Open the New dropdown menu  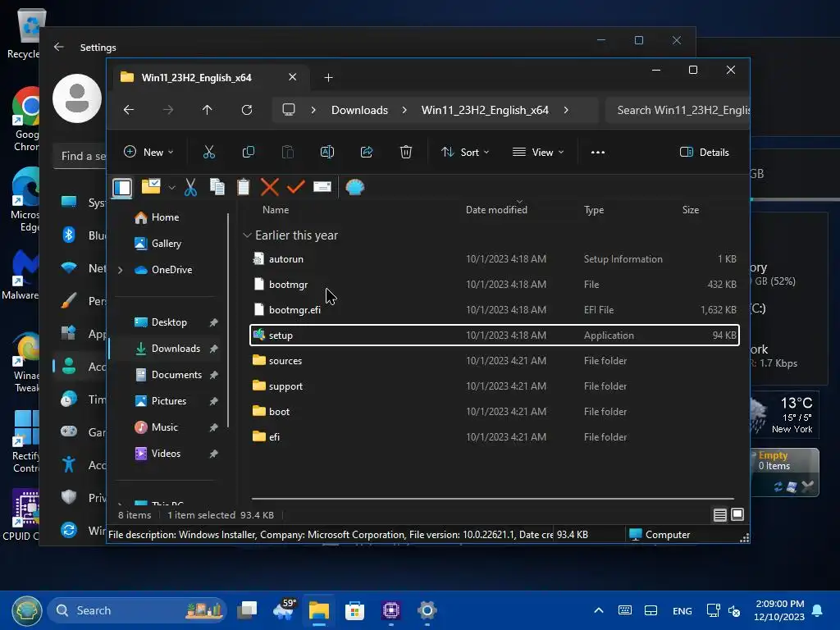click(149, 152)
